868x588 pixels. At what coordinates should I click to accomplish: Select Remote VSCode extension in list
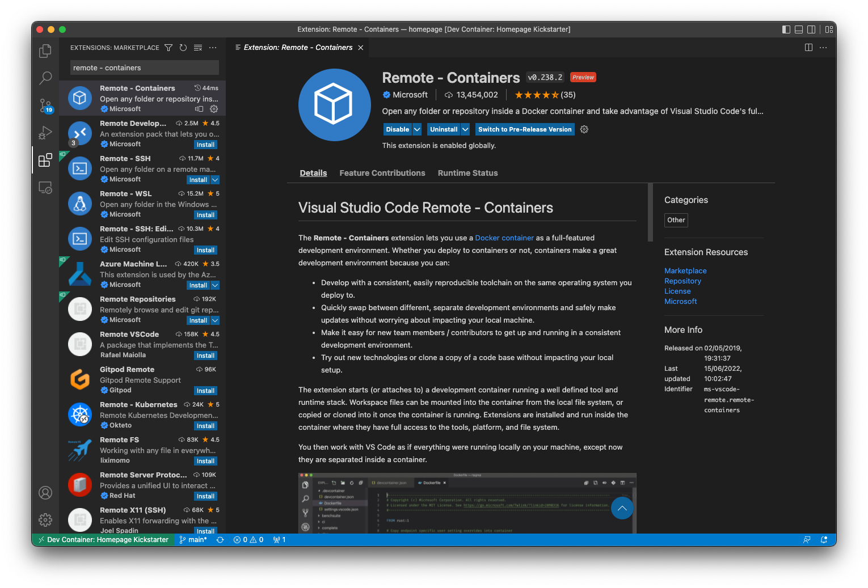(x=142, y=345)
